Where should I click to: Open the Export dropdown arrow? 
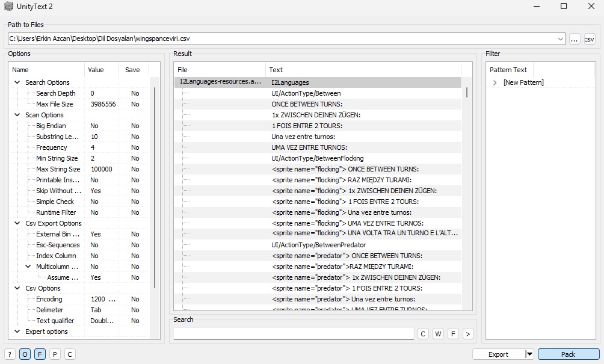coord(529,354)
